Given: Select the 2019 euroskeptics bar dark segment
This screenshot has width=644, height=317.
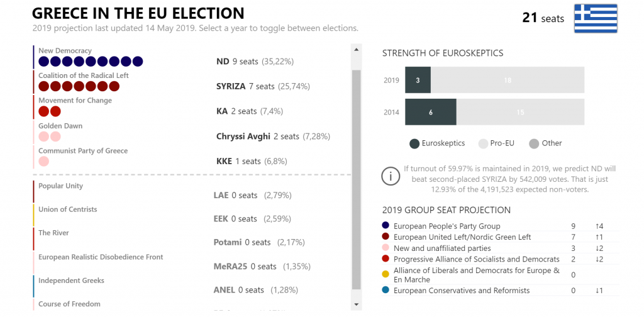Looking at the screenshot, I should pos(418,81).
